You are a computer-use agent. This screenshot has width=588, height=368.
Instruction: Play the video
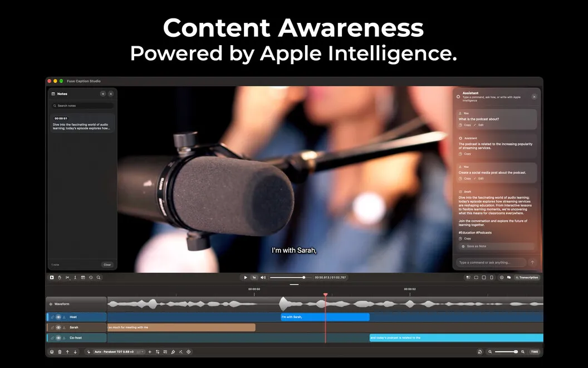(x=245, y=278)
